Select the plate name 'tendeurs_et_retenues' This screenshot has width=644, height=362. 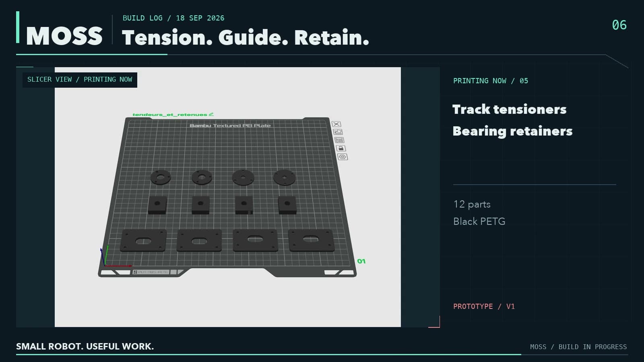point(170,115)
